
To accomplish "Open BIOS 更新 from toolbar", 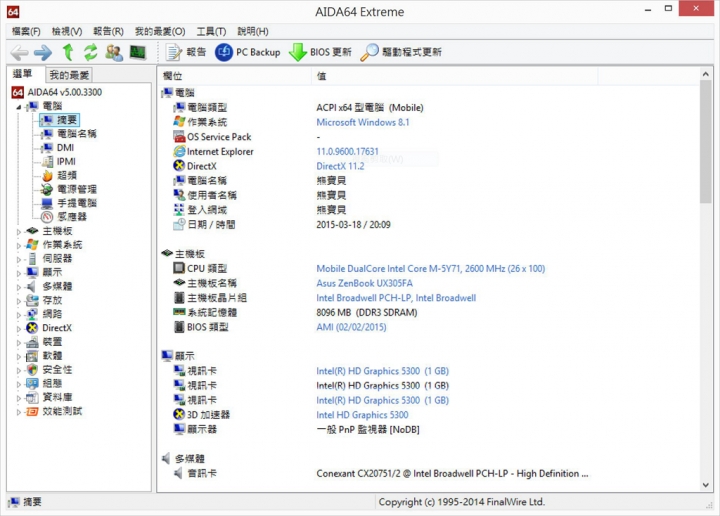I will (x=321, y=52).
